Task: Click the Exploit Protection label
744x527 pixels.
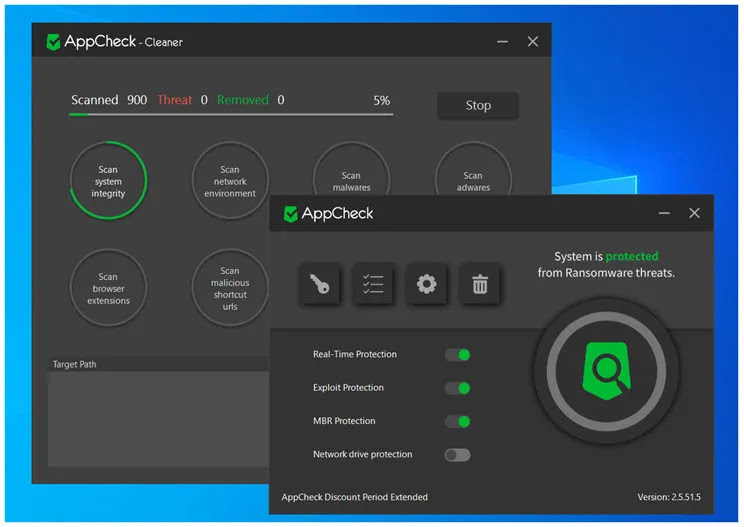Action: pos(348,388)
